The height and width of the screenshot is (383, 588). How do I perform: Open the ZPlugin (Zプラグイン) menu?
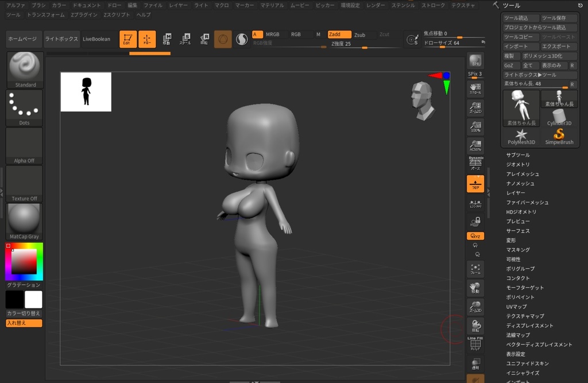[x=84, y=15]
